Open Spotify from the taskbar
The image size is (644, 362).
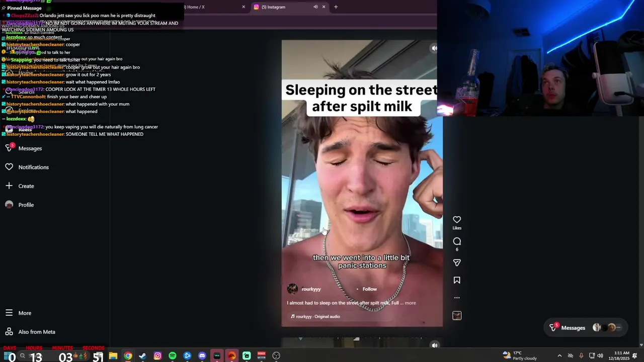pos(173,356)
